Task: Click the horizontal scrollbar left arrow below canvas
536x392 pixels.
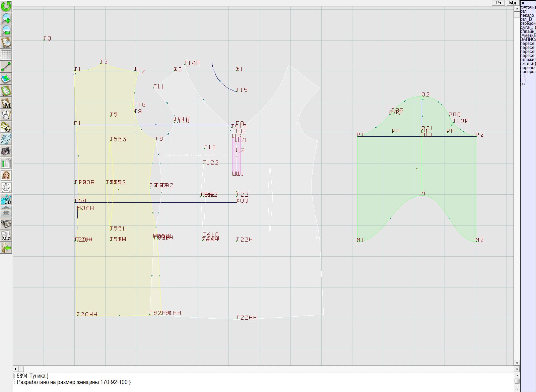Action: click(x=15, y=369)
